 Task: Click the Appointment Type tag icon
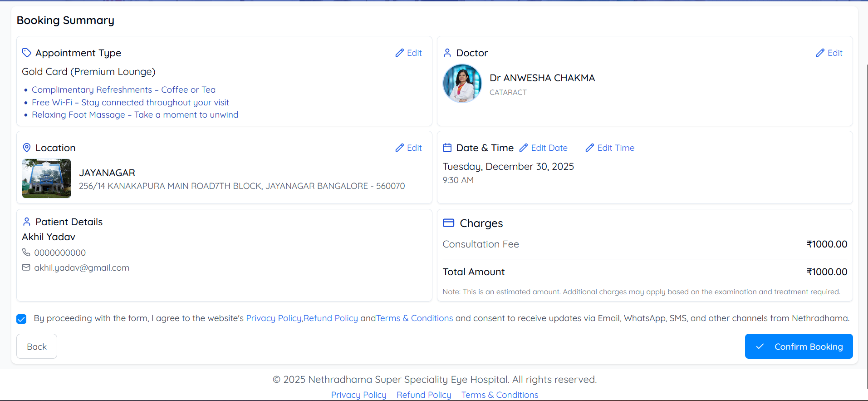coord(27,53)
